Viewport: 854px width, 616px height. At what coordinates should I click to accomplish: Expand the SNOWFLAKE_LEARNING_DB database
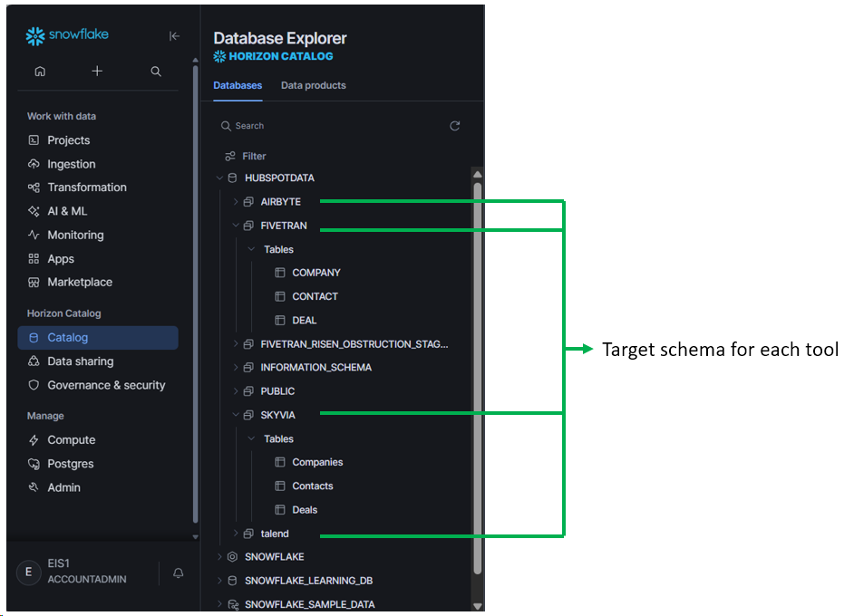(x=219, y=581)
